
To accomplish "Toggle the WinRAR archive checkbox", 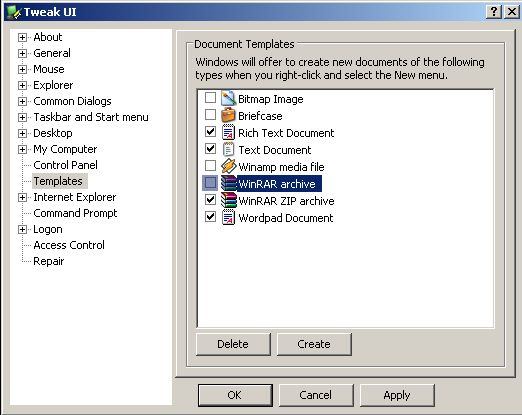I will click(x=210, y=183).
